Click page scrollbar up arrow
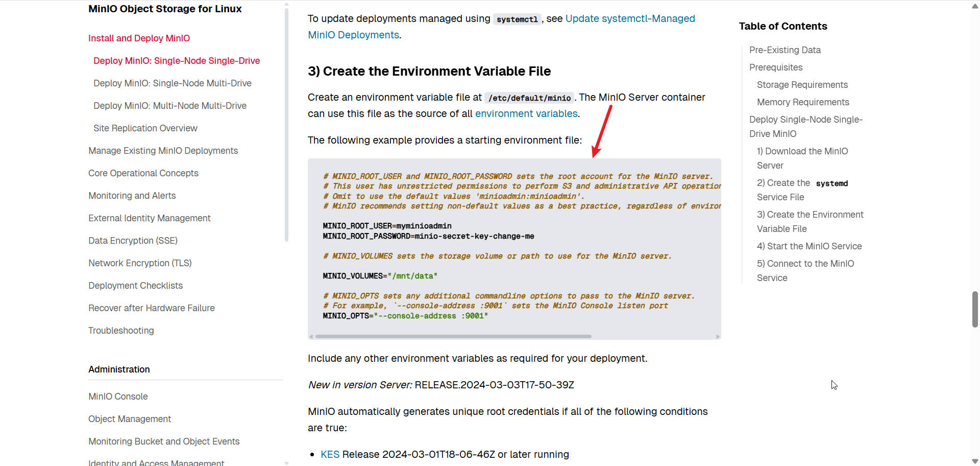The width and height of the screenshot is (980, 466). click(x=975, y=6)
